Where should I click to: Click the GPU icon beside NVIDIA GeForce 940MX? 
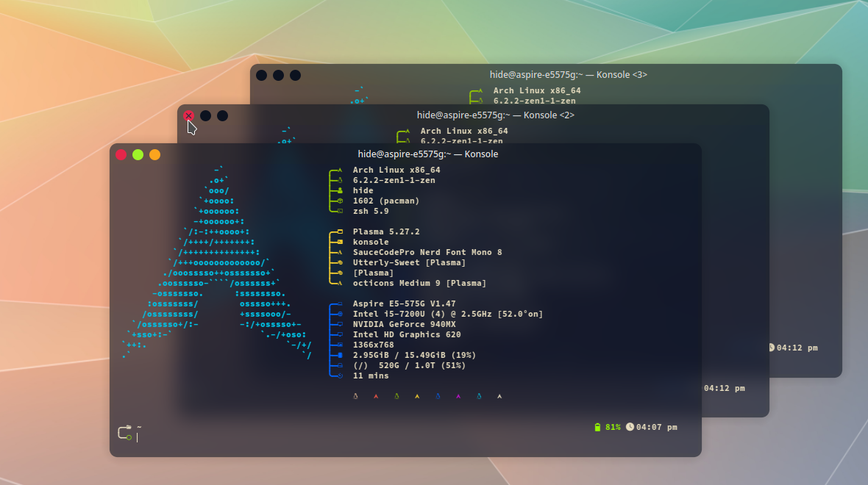tap(340, 324)
